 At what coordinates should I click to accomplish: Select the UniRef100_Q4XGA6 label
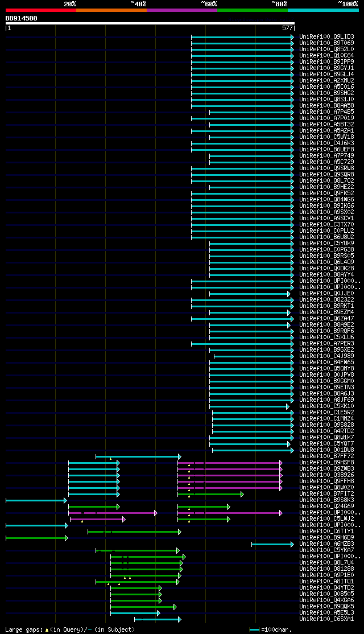(x=327, y=601)
